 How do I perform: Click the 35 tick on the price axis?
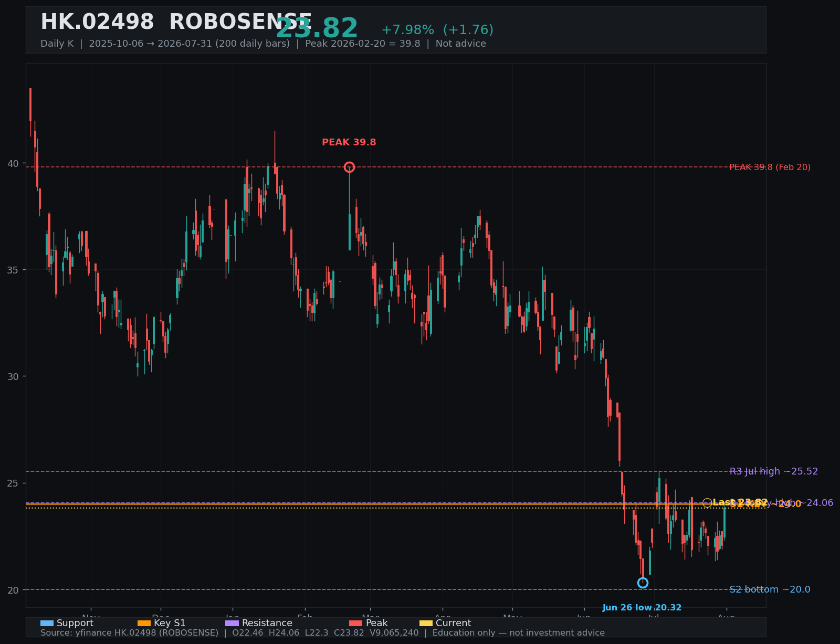pos(13,270)
